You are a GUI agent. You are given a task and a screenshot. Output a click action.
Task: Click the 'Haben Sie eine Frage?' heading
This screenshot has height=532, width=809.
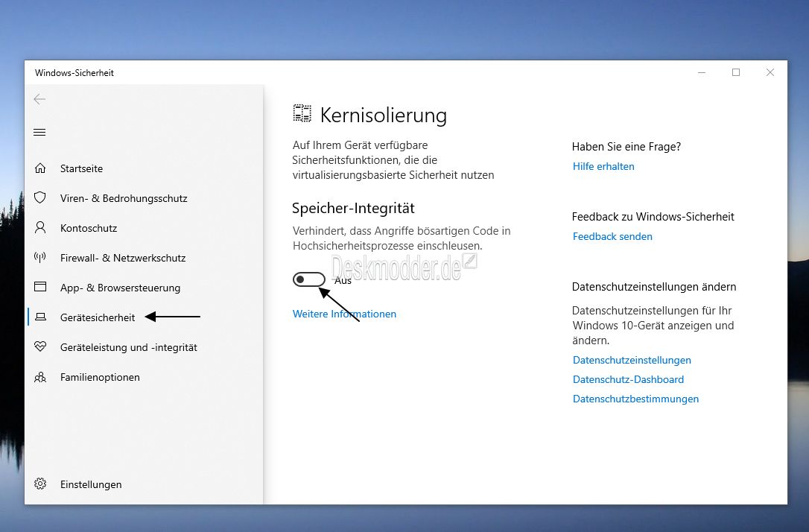point(626,147)
